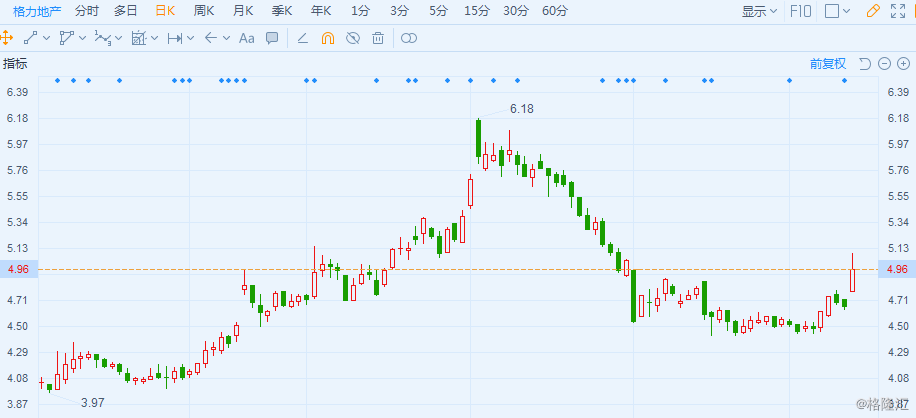Switch to the 季K tab
Image resolution: width=916 pixels, height=418 pixels.
coord(282,11)
